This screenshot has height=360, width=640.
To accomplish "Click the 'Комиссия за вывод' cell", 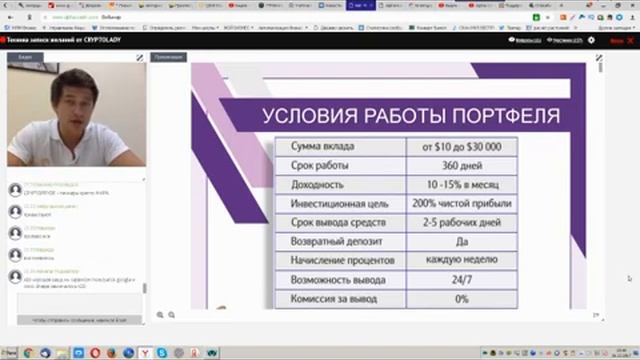I will [340, 299].
